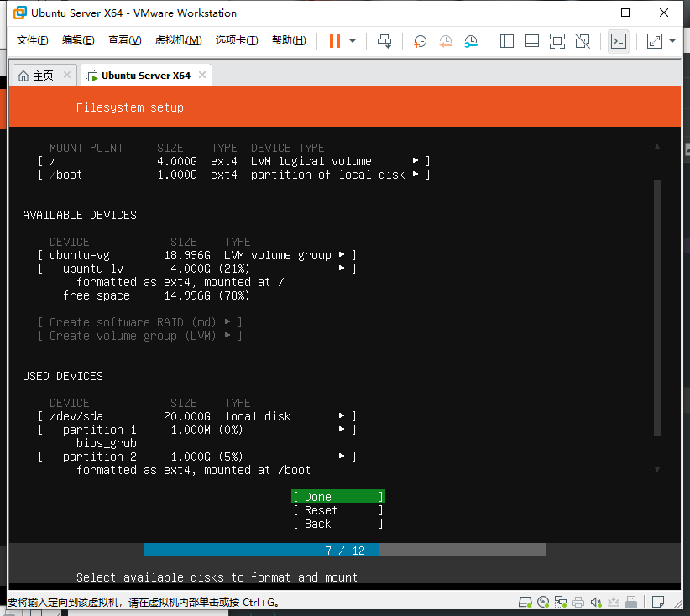The height and width of the screenshot is (616, 690).
Task: Open the 帮助(H) menu
Action: pyautogui.click(x=289, y=40)
